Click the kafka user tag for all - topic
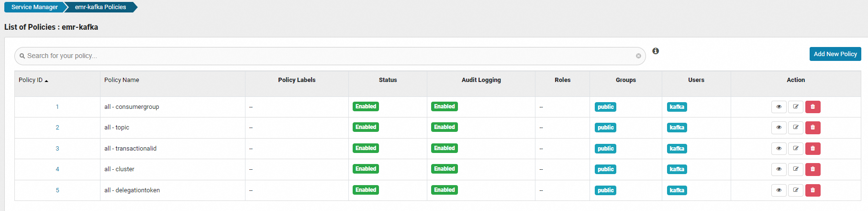868x211 pixels. [677, 128]
